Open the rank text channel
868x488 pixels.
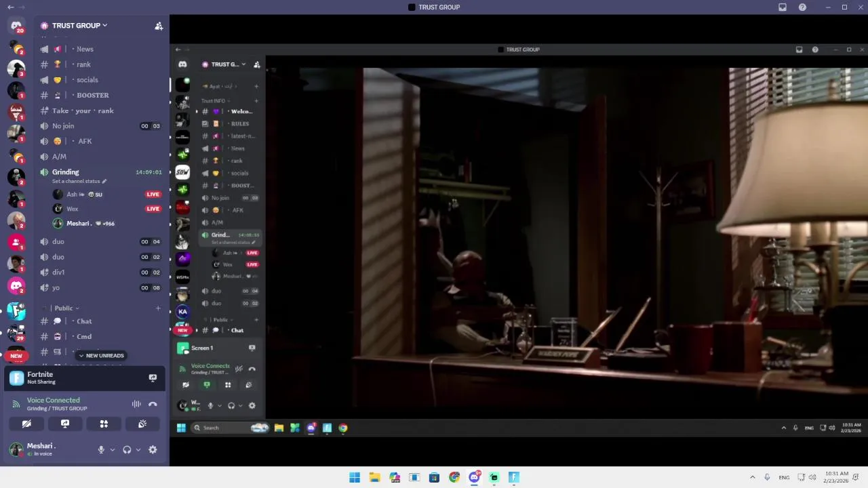pos(102,64)
